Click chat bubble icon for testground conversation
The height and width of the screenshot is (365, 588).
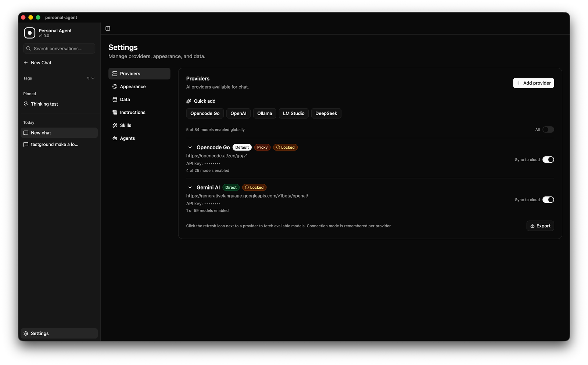(x=26, y=145)
